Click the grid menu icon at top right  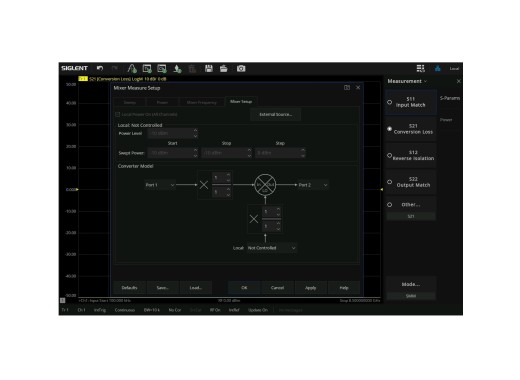tap(421, 69)
